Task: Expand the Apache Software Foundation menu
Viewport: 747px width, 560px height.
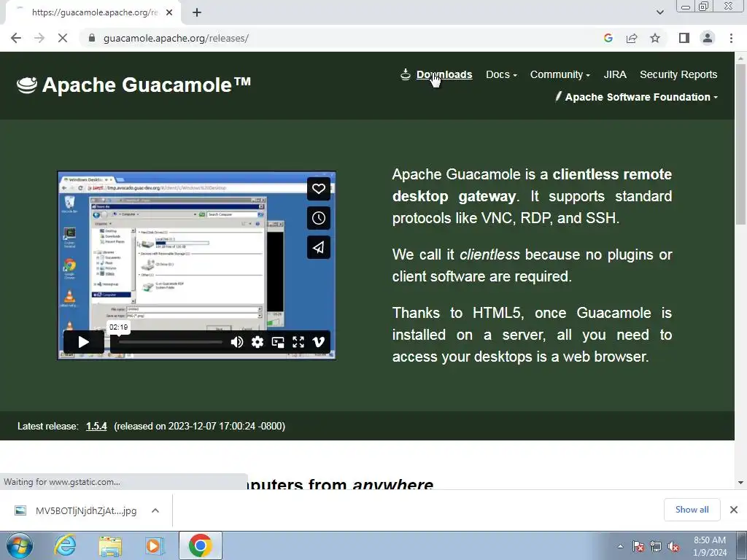Action: pos(636,97)
